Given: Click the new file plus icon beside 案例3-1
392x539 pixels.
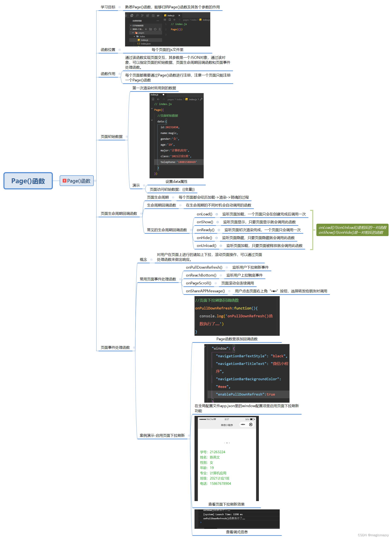Looking at the screenshot, I should (x=146, y=29).
